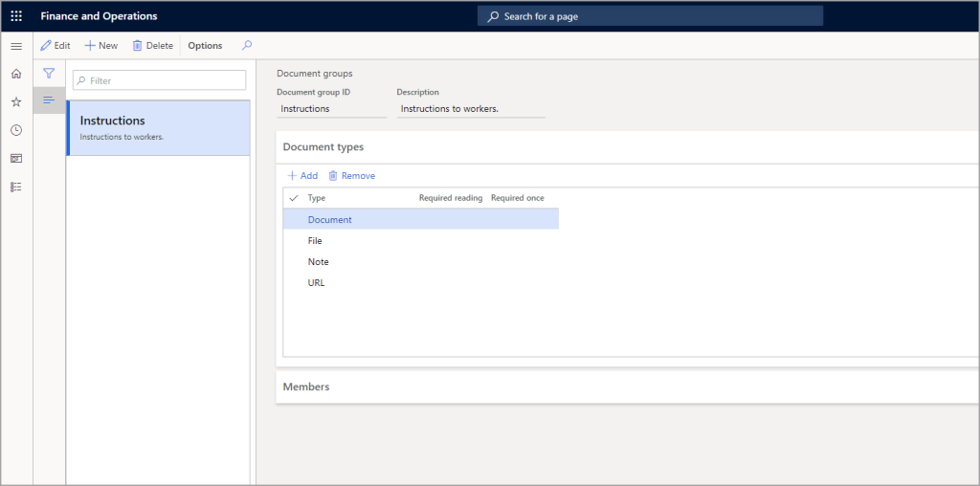Expand the Members section

(306, 387)
